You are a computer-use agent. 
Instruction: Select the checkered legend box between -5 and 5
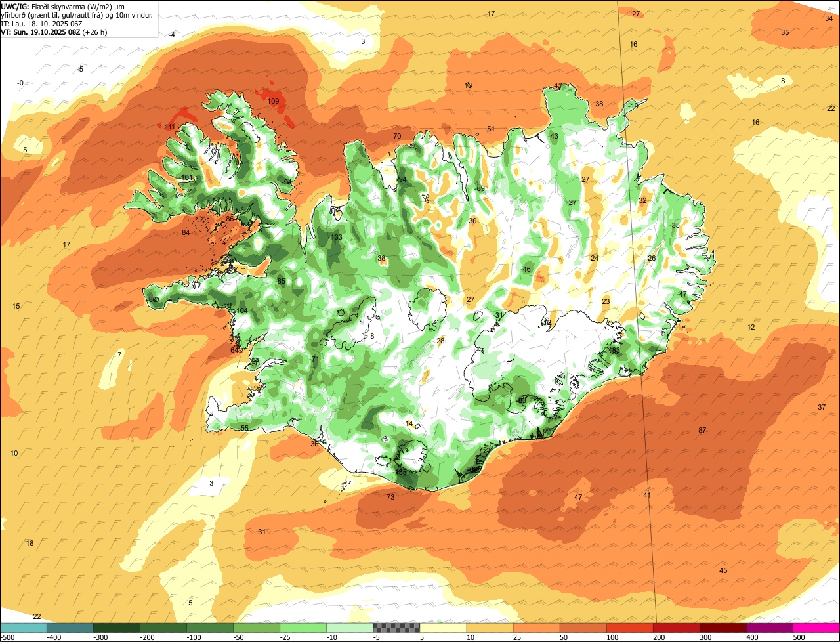[x=396, y=628]
